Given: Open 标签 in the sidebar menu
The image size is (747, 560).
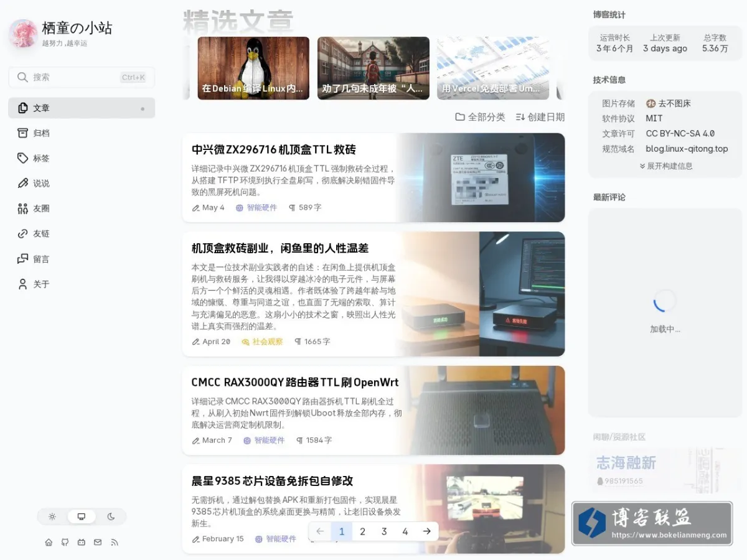Looking at the screenshot, I should (x=82, y=159).
